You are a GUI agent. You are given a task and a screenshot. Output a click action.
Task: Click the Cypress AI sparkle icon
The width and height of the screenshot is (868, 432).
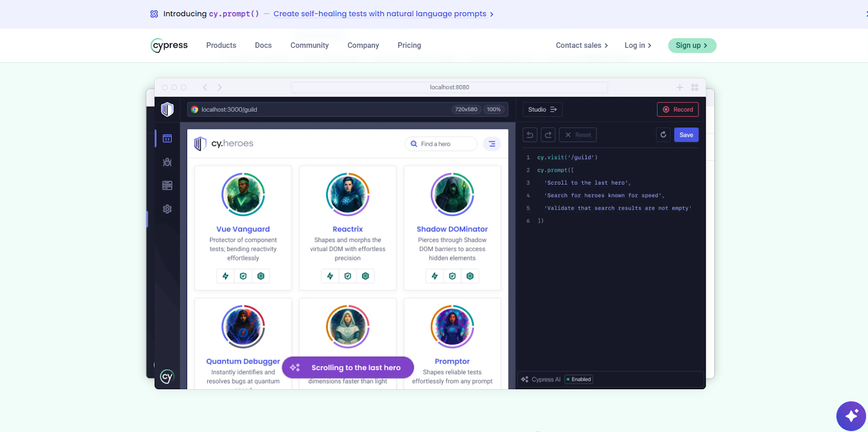coord(525,379)
